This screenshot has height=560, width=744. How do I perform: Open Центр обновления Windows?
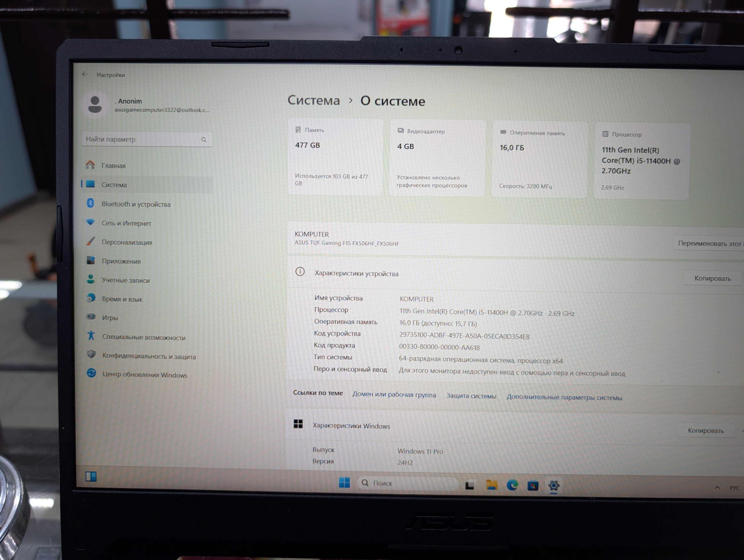[x=145, y=375]
